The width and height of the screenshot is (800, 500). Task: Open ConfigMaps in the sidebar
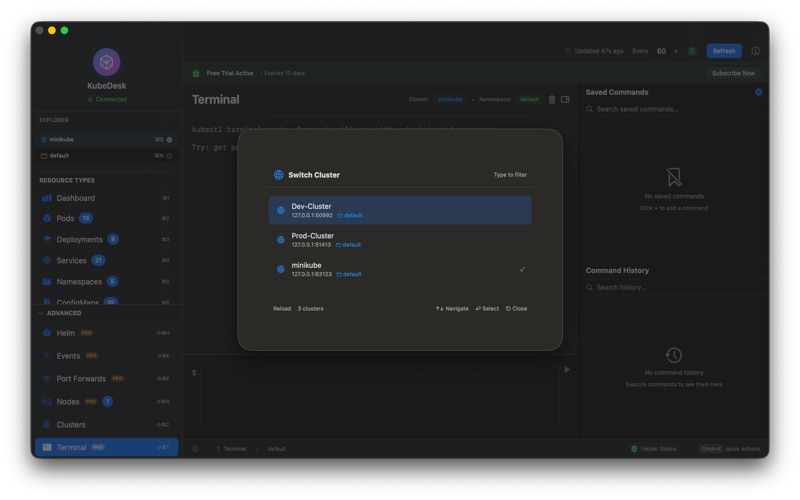[106, 301]
